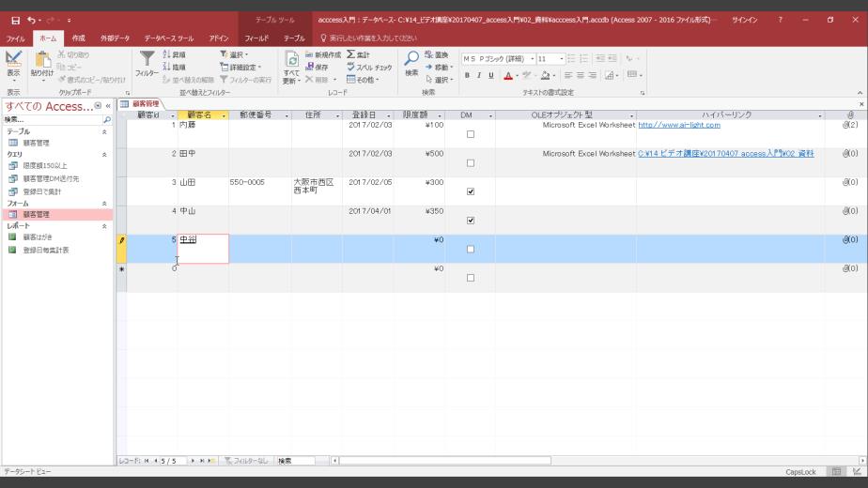868x488 pixels.
Task: Click 保存 save record
Action: click(x=318, y=67)
